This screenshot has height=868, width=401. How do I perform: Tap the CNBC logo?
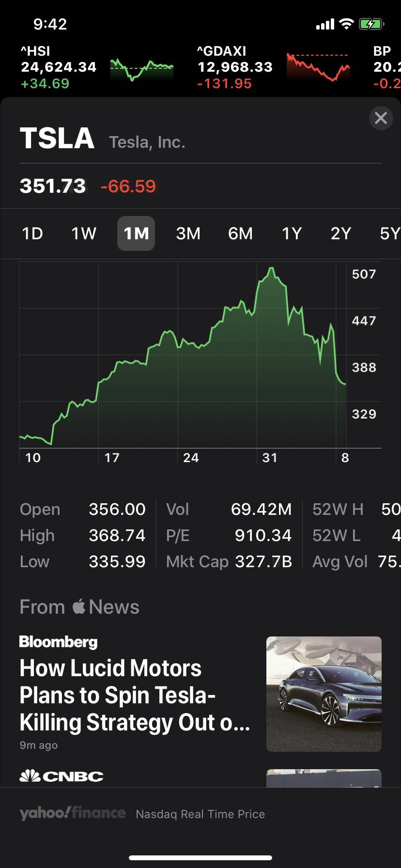point(62,776)
